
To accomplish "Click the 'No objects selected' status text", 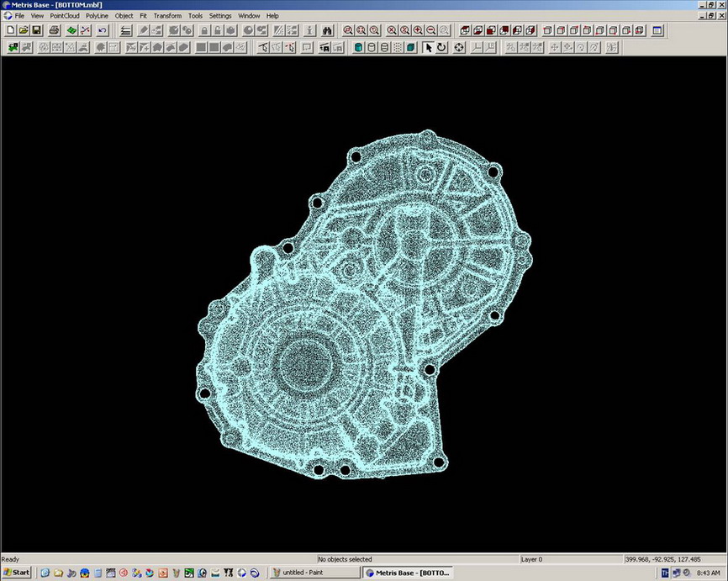I will (345, 559).
